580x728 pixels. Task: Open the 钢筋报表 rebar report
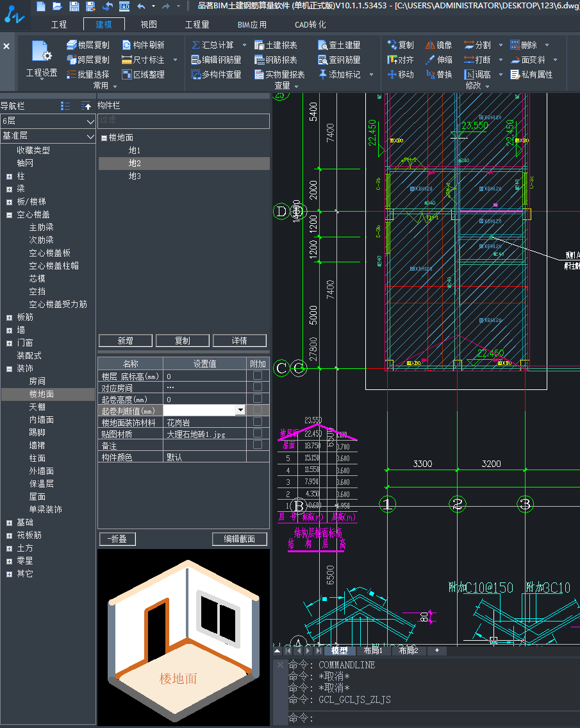tap(276, 60)
